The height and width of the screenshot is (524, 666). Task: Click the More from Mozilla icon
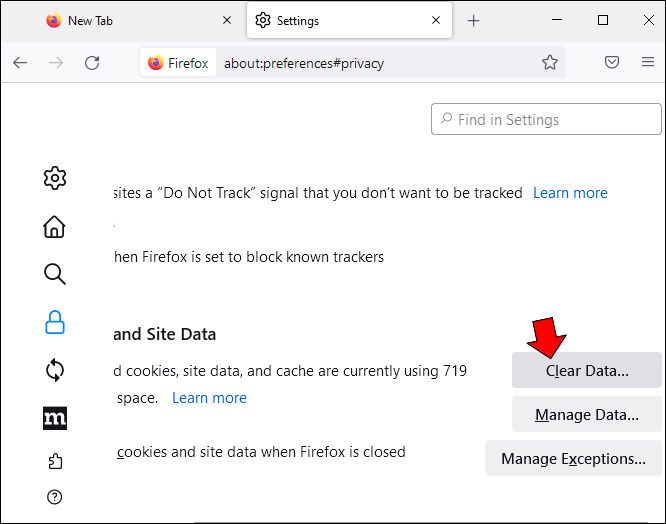[x=55, y=418]
